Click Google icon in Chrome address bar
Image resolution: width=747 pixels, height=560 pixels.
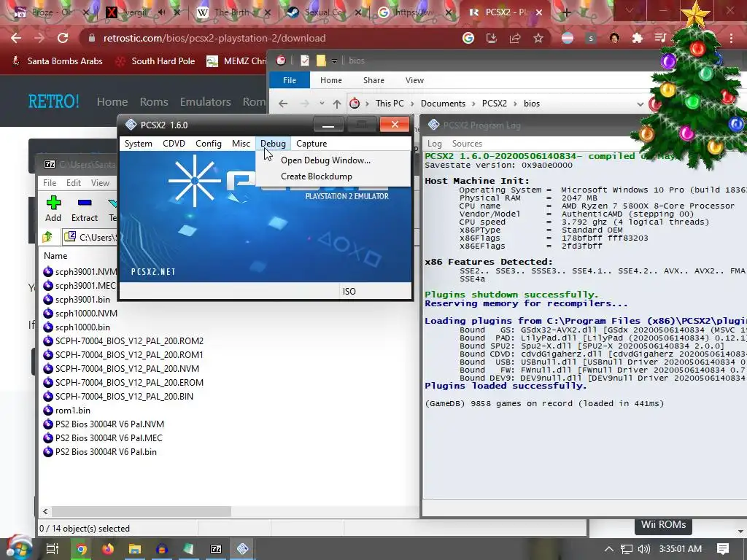[x=468, y=38]
